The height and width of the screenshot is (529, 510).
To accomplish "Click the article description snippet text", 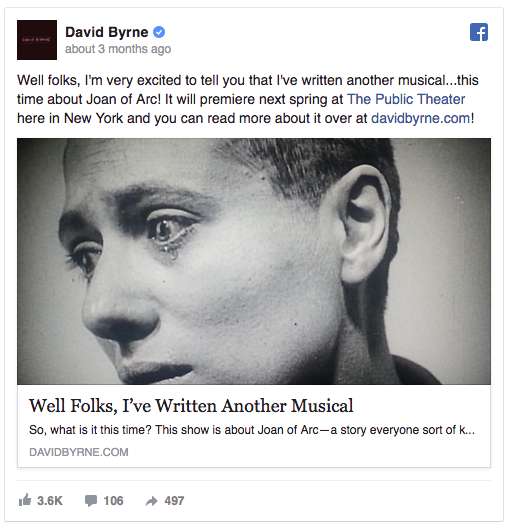I will pos(252,430).
